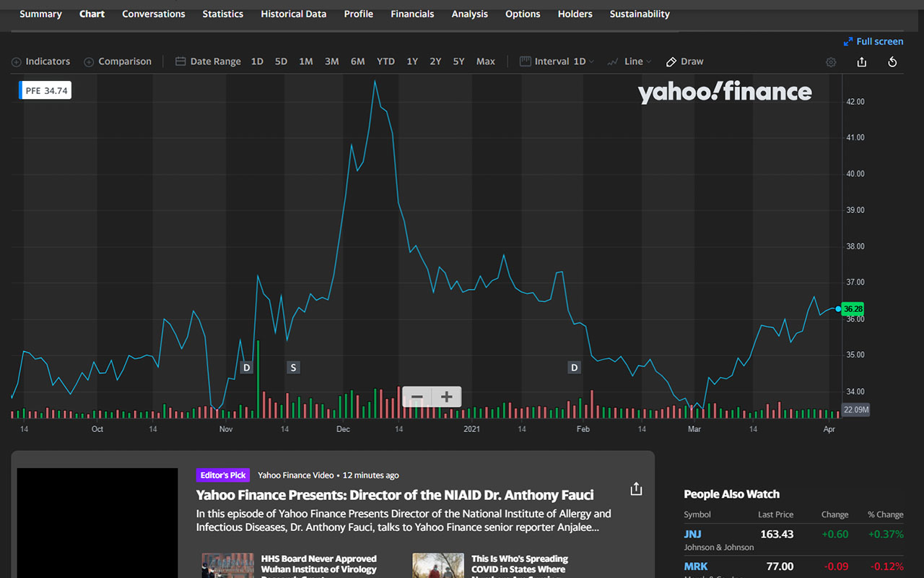Select the YTD date range
Image resolution: width=924 pixels, height=578 pixels.
(386, 61)
